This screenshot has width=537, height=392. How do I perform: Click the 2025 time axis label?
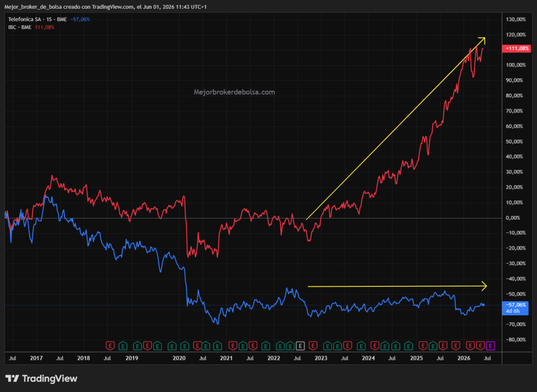pyautogui.click(x=416, y=358)
